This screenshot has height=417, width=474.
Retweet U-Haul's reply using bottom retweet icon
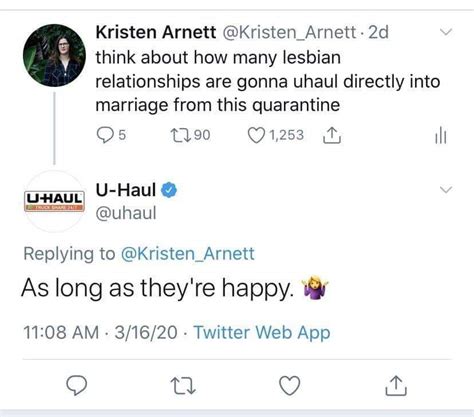(183, 386)
